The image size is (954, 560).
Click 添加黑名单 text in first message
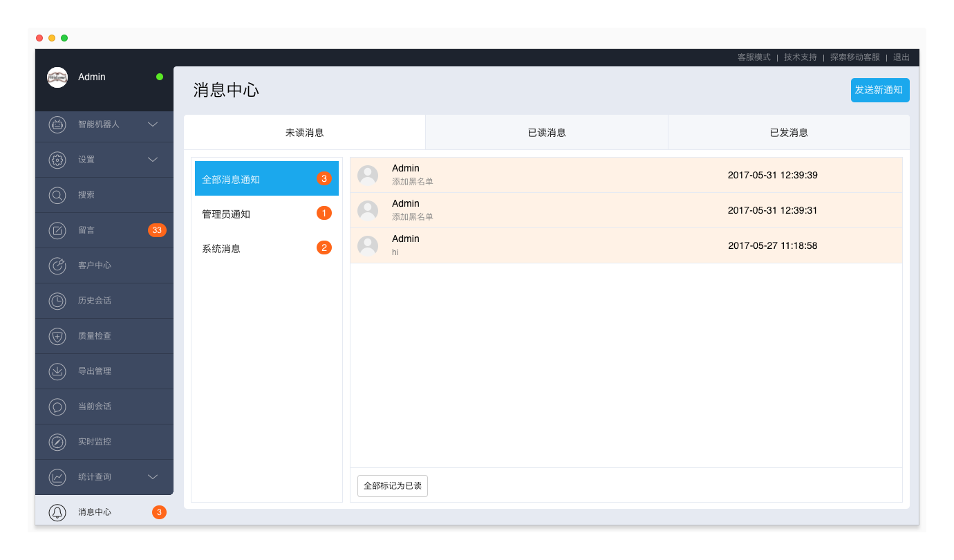click(413, 182)
